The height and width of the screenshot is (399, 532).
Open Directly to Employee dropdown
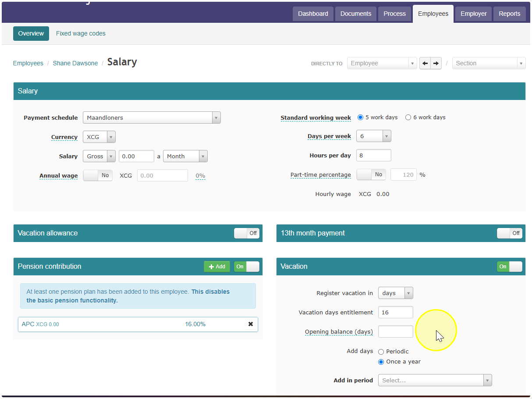[x=382, y=63]
